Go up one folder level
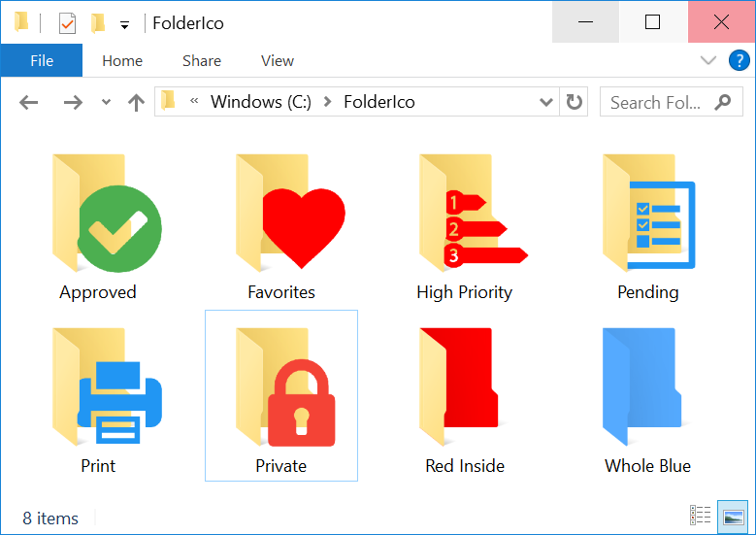Viewport: 756px width, 535px height. 136,102
